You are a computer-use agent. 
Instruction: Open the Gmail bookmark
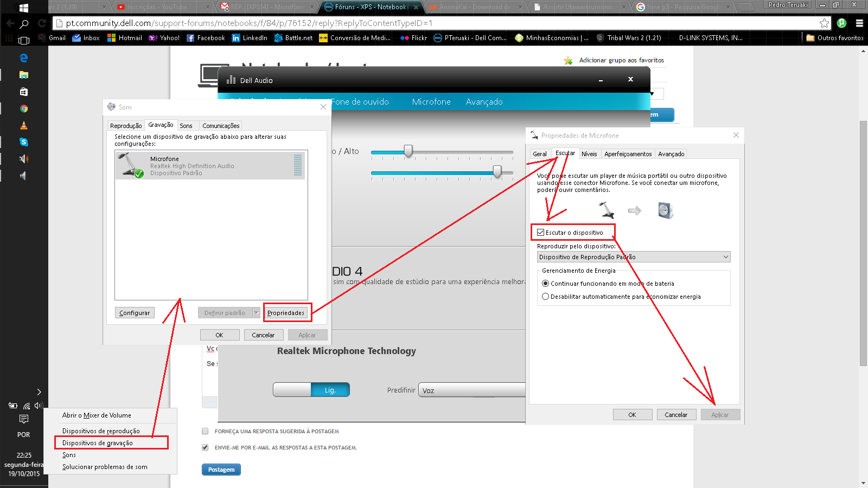(52, 38)
